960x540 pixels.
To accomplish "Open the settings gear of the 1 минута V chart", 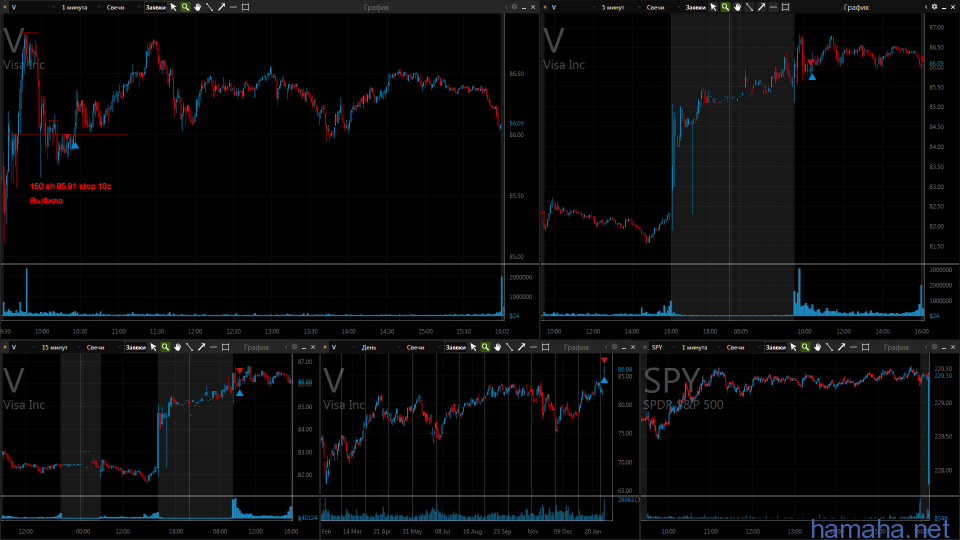I will click(514, 7).
